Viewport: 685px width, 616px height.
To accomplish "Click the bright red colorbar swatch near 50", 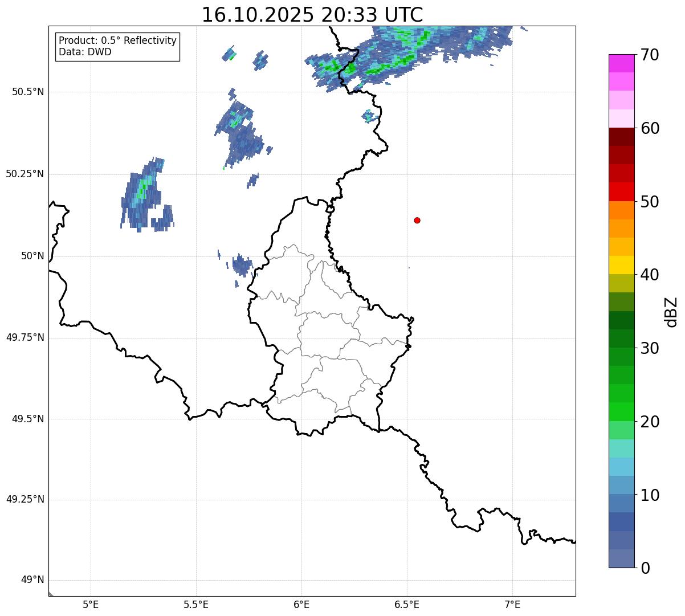I will click(622, 192).
